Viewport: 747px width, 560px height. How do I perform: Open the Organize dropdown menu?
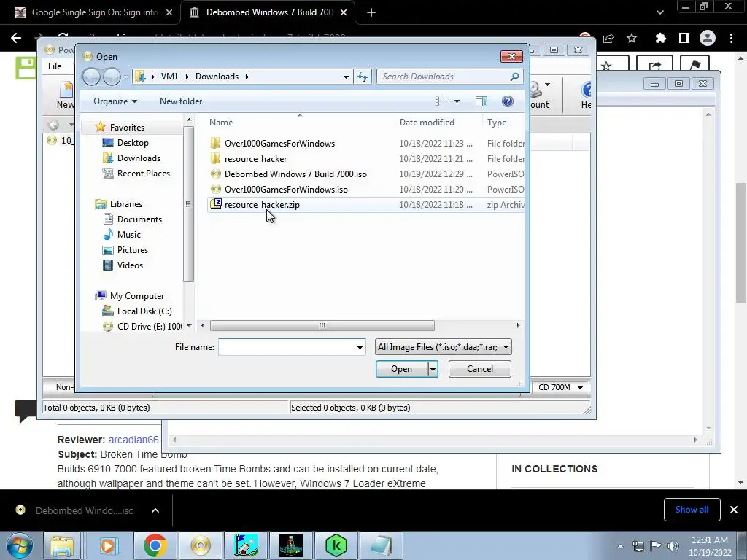pos(115,101)
